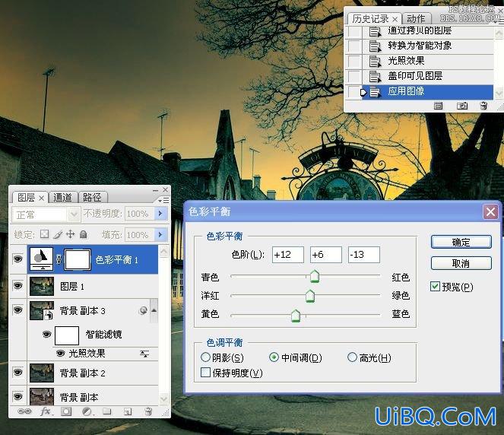Viewport: 504px width, 435px height.
Task: Click the mask link chain on 色彩平衡 1
Action: tap(59, 259)
